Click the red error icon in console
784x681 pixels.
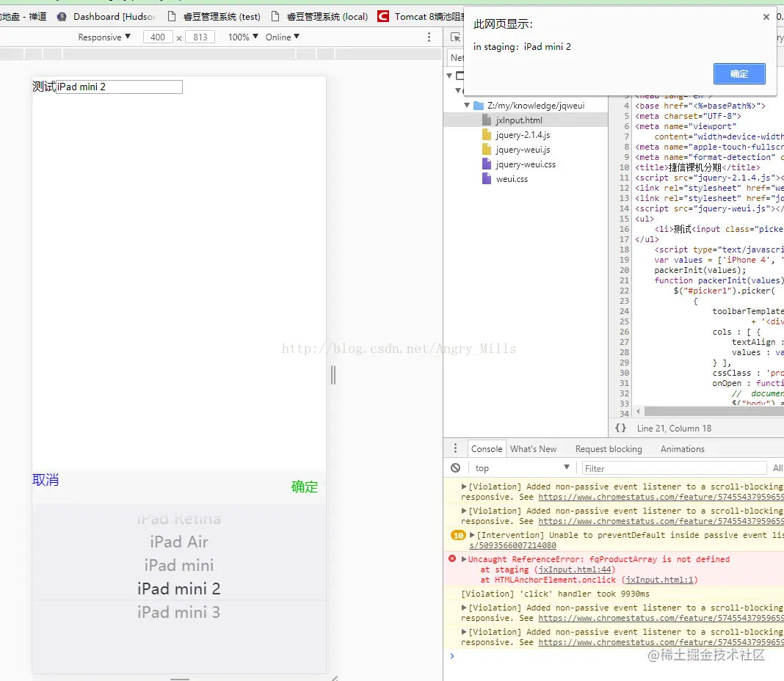click(452, 558)
